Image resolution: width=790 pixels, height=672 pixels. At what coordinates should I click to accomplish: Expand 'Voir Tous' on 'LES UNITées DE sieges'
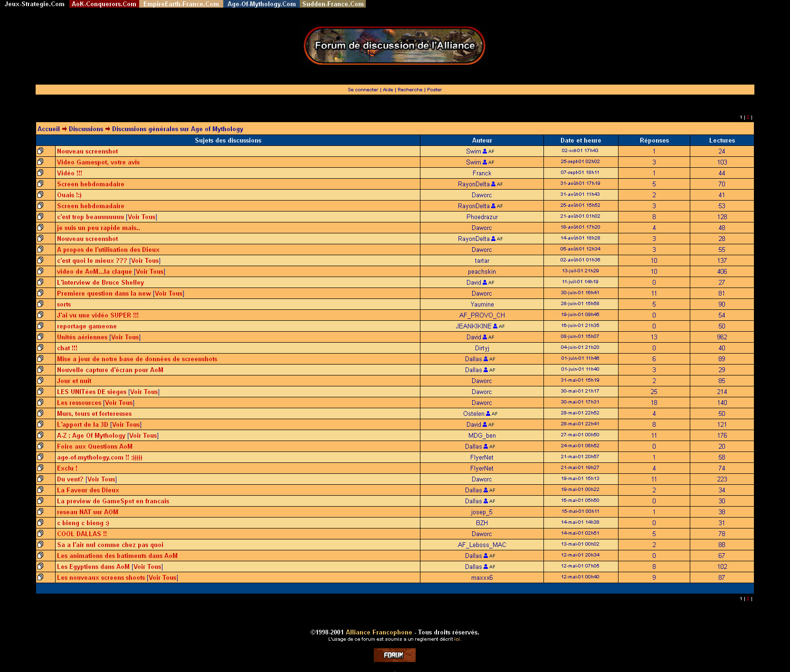tap(144, 392)
